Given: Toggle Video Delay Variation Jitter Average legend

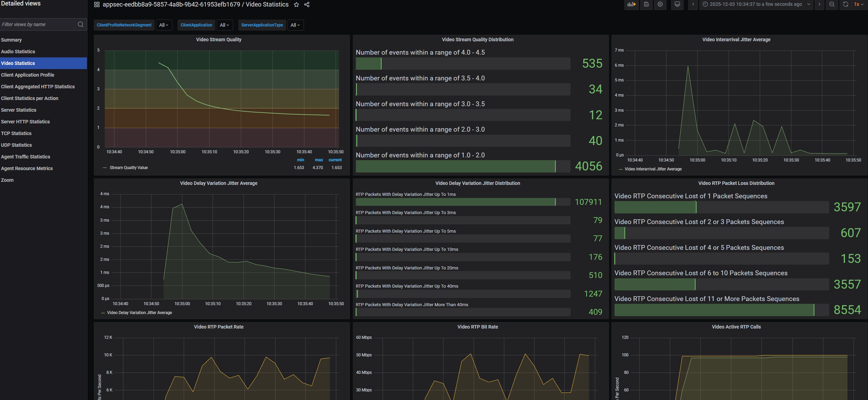Looking at the screenshot, I should tap(139, 313).
